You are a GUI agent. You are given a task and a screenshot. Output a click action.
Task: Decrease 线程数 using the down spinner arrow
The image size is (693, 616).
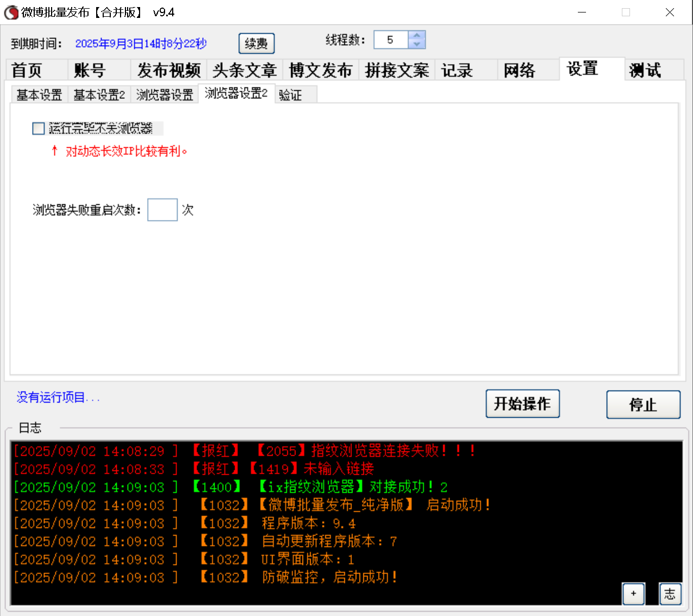pos(417,43)
